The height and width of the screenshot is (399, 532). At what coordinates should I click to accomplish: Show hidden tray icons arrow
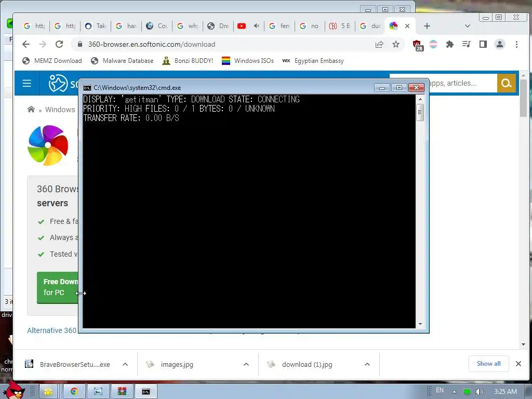coord(454,392)
